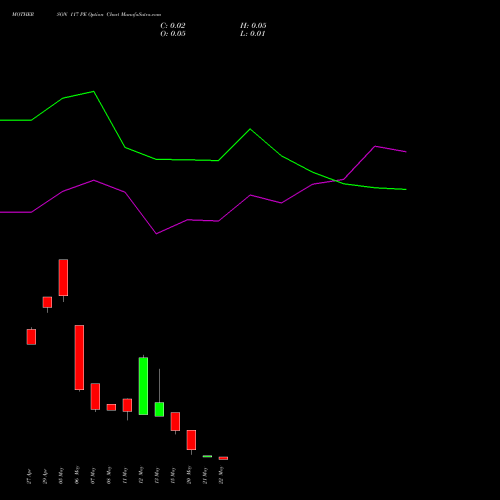Image resolution: width=500 pixels, height=500 pixels.
Task: Click the '29 Apr' date axis label
Action: click(45, 476)
